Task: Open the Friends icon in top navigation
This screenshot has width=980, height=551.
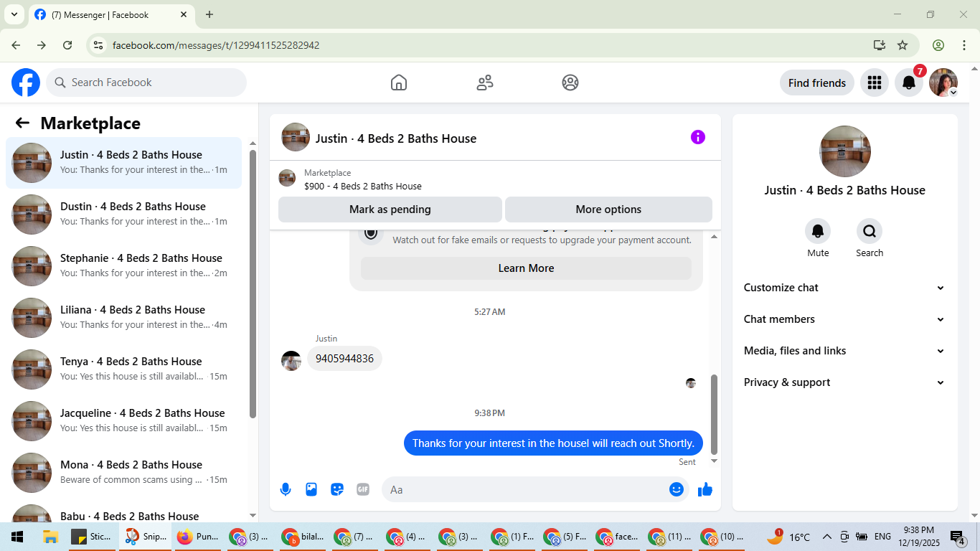Action: [485, 83]
